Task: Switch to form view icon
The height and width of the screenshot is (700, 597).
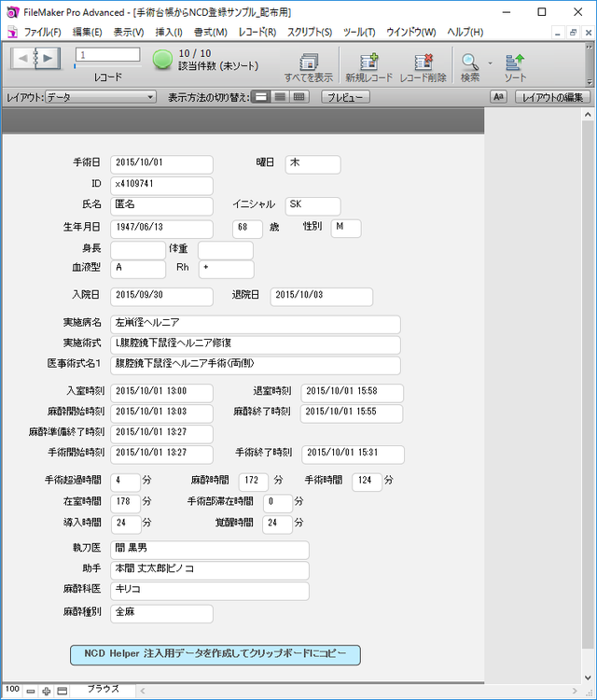Action: point(261,97)
